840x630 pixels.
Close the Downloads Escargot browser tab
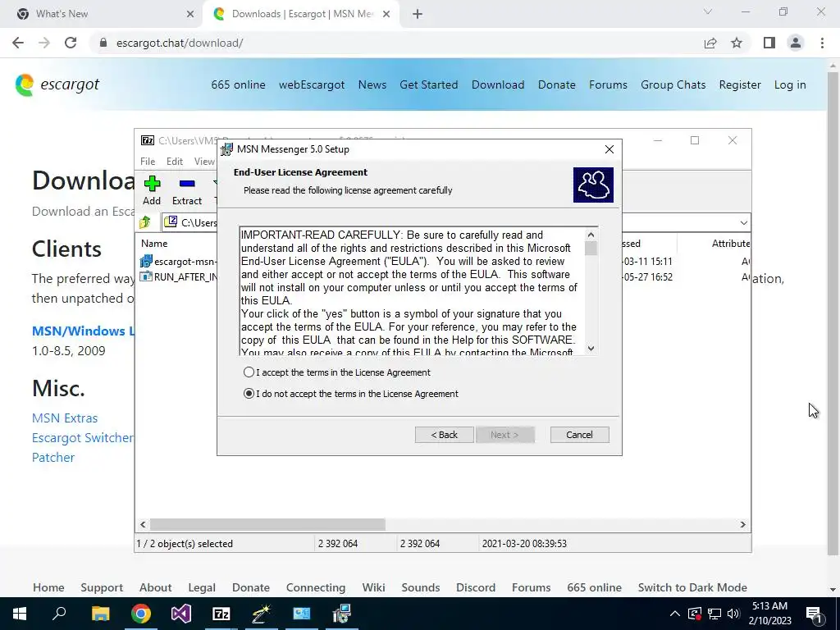386,14
